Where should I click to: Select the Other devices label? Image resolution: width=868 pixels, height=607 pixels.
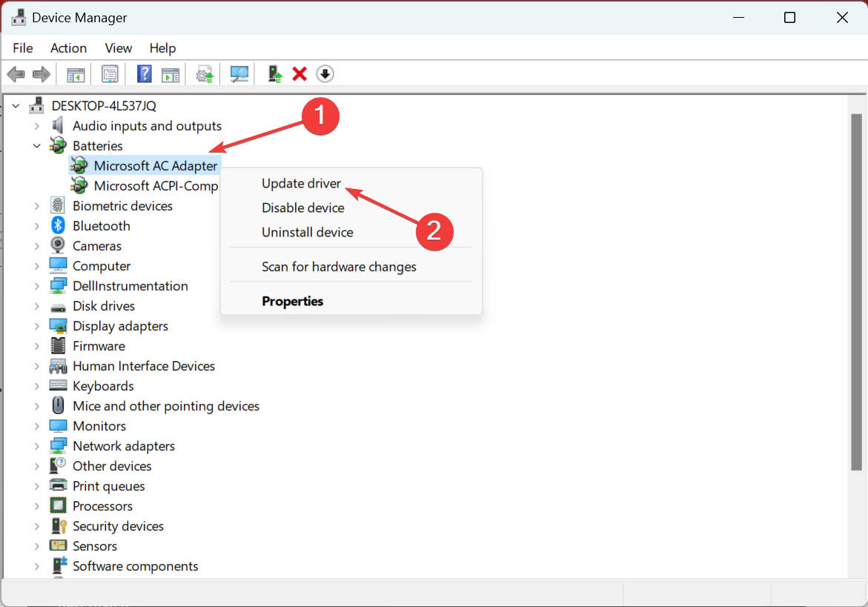pyautogui.click(x=112, y=466)
